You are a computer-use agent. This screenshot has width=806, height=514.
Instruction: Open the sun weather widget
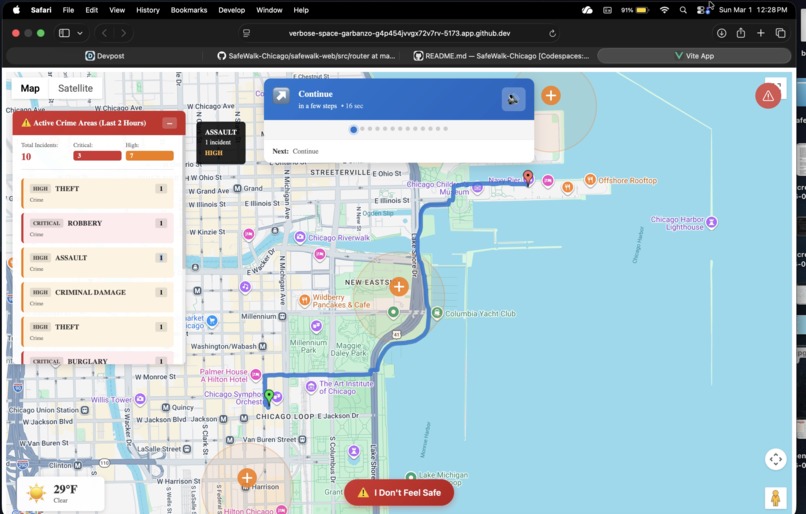(61, 493)
